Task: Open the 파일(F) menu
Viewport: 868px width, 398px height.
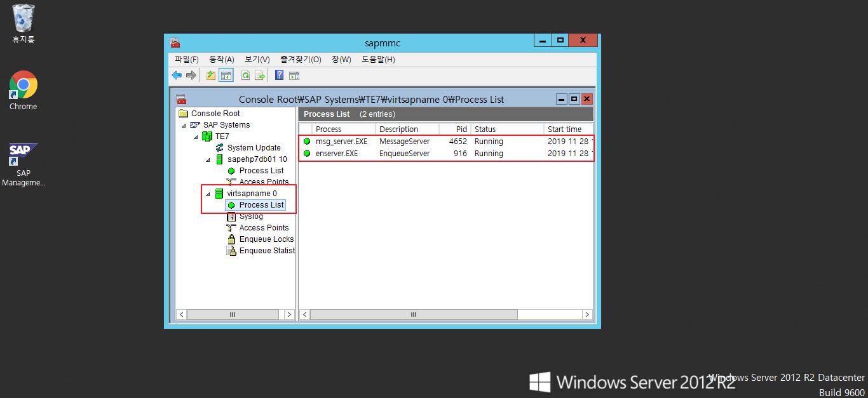Action: [x=187, y=60]
